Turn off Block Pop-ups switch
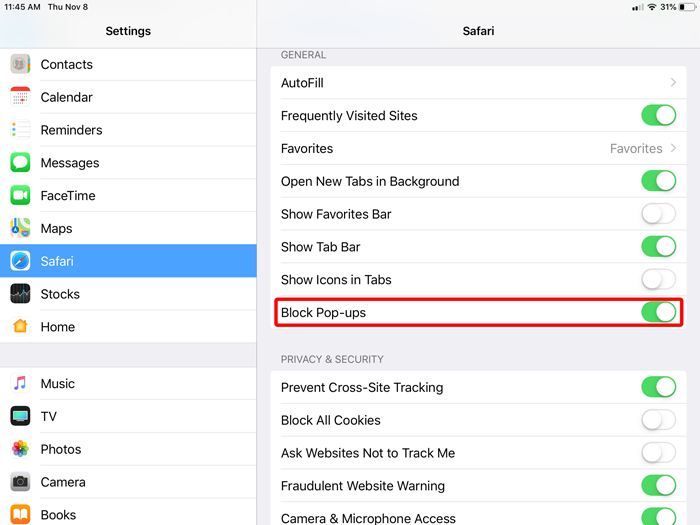Image resolution: width=700 pixels, height=525 pixels. point(658,312)
